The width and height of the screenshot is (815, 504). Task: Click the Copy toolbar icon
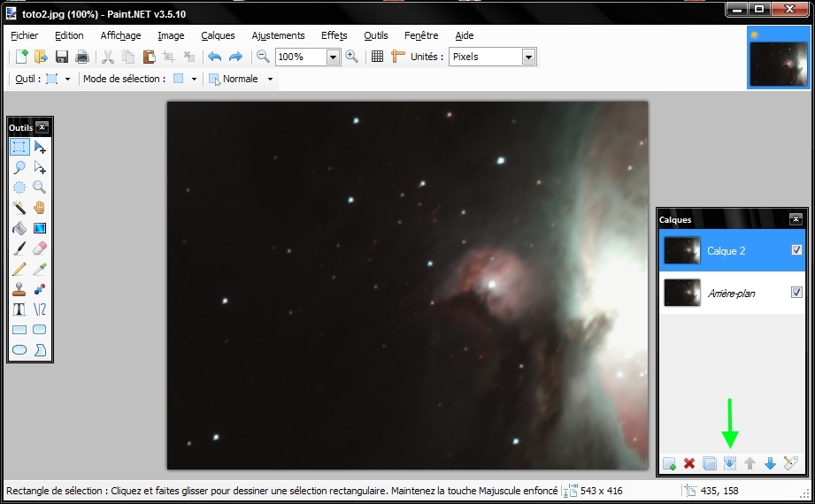pyautogui.click(x=127, y=56)
